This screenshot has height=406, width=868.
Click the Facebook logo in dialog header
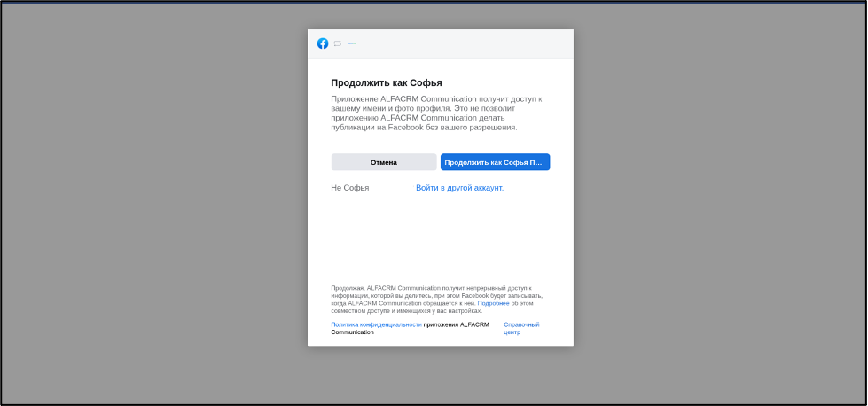pyautogui.click(x=323, y=43)
